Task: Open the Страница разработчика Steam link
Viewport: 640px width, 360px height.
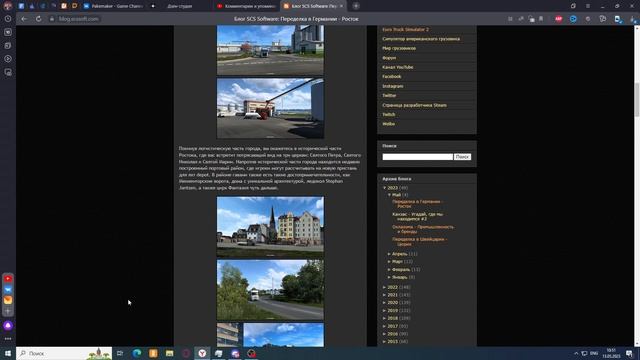Action: pyautogui.click(x=414, y=105)
